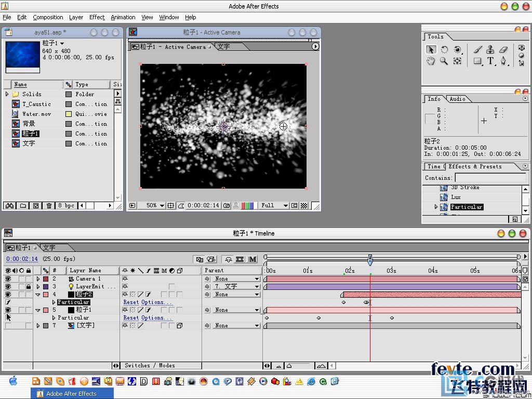Toggle the 3D switch on 文字 layer
532x399 pixels.
click(179, 326)
